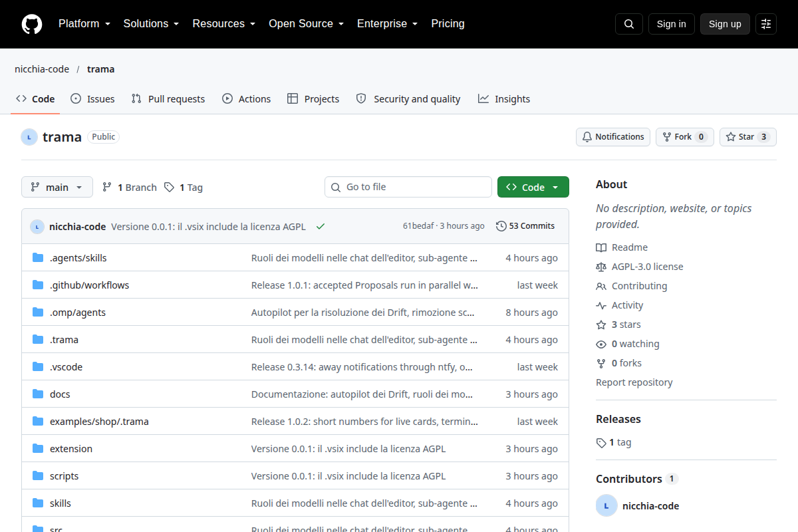Viewport: 798px width, 532px height.
Task: Expand the Platform menu
Action: [x=84, y=24]
